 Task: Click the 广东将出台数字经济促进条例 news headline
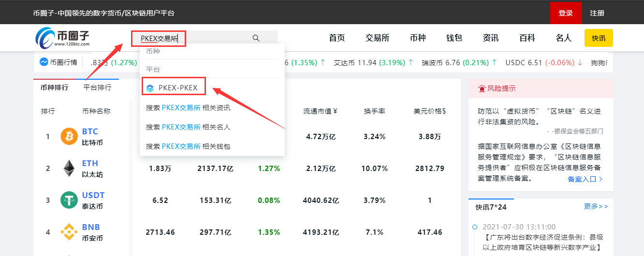click(x=542, y=242)
